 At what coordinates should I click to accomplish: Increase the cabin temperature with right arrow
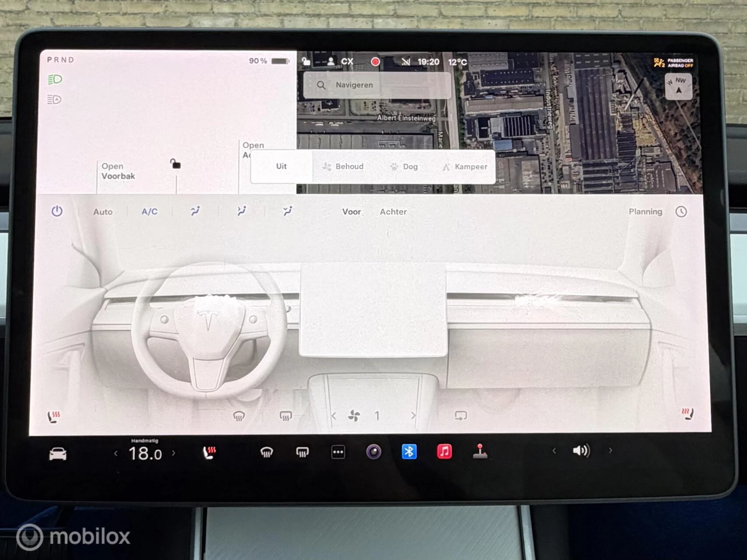tap(174, 453)
